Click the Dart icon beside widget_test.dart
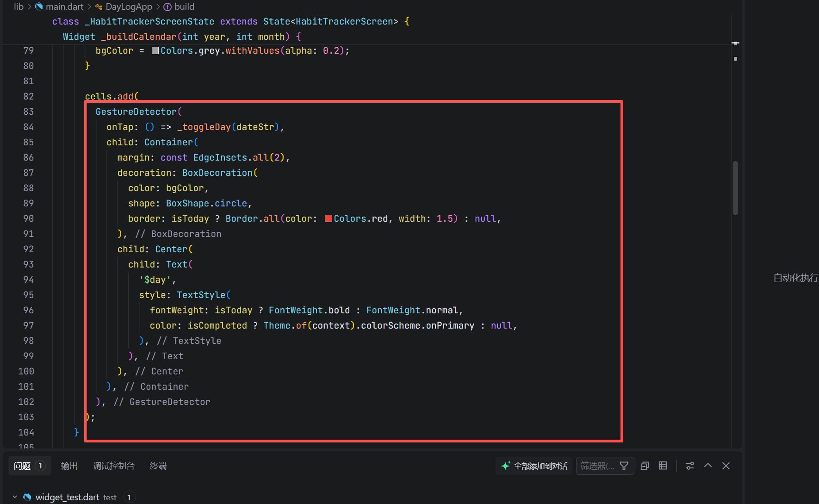 (27, 497)
